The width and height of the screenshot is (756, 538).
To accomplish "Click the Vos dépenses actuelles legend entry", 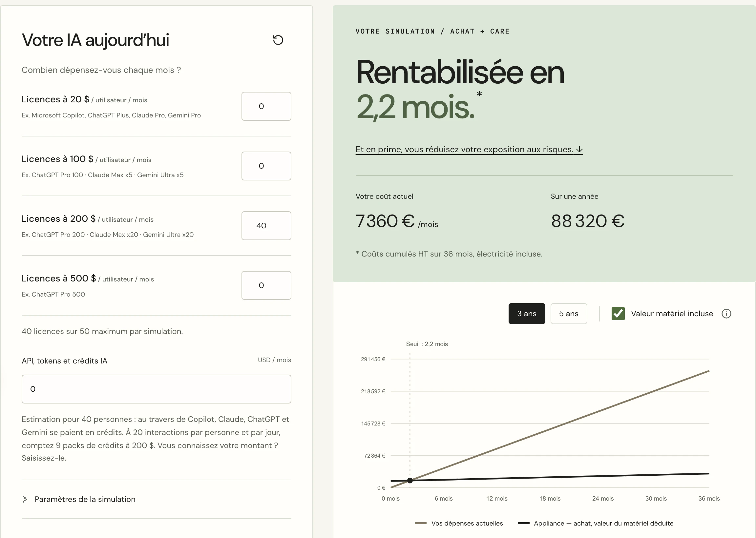I will tap(459, 523).
